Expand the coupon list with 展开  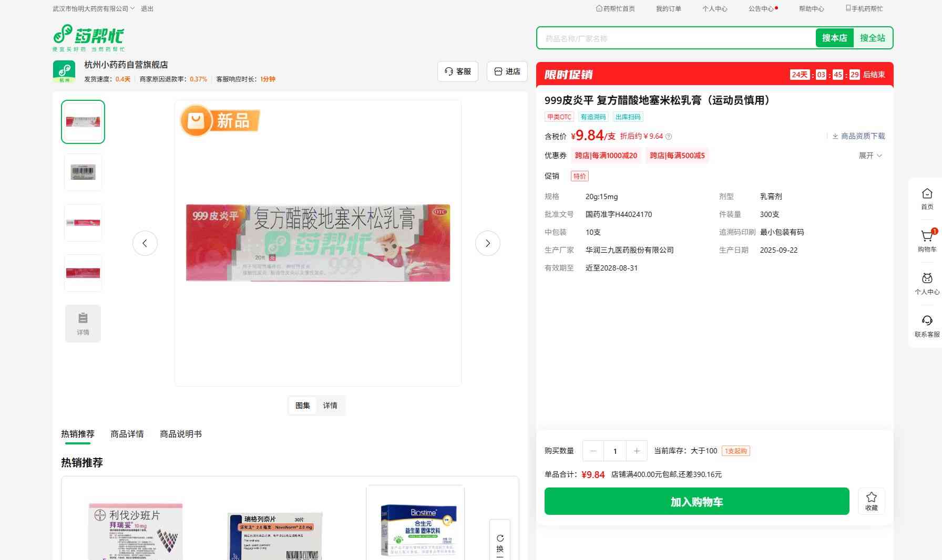pos(870,155)
